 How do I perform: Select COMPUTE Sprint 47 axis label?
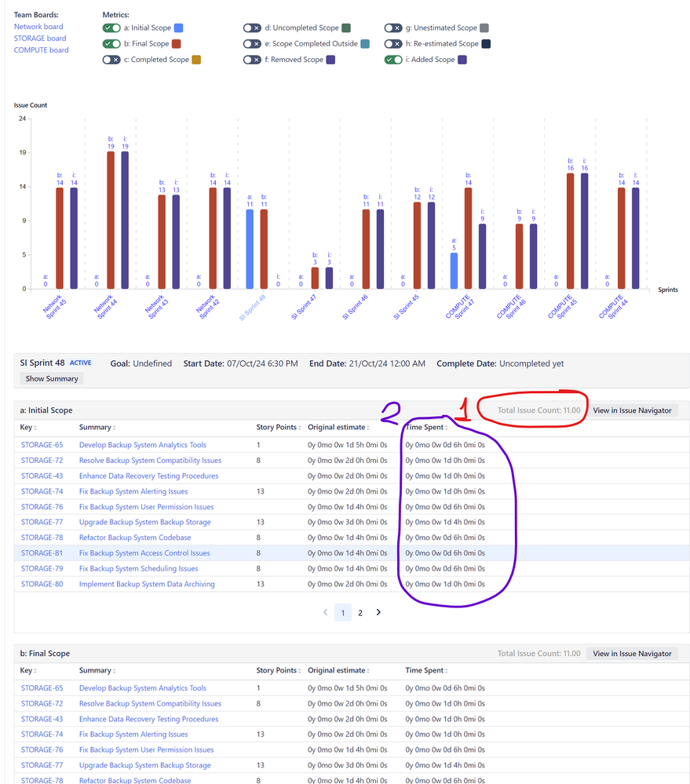(460, 307)
